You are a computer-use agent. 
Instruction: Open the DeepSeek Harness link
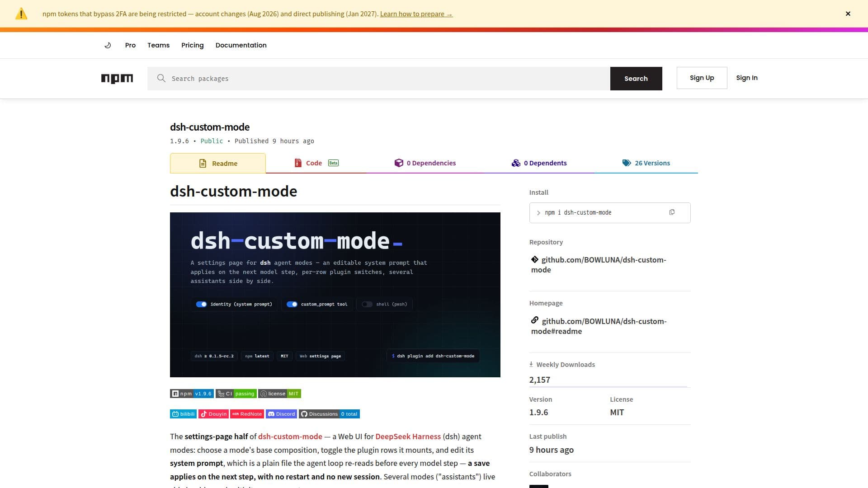point(408,436)
